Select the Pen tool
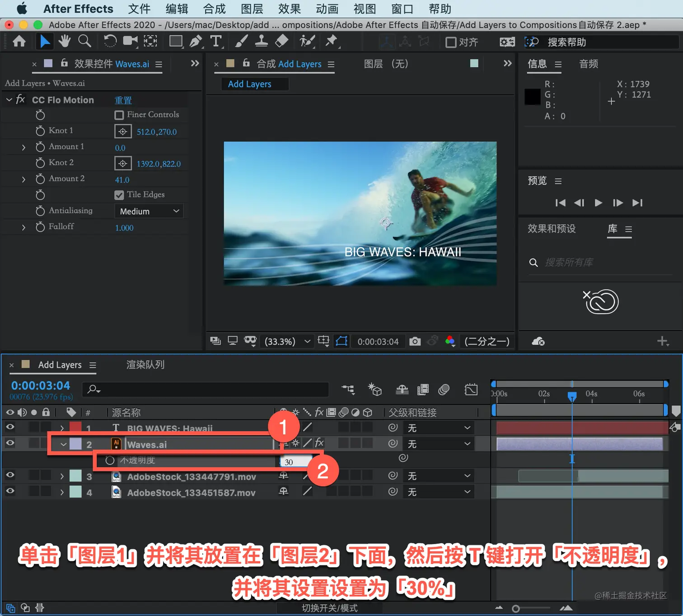Image resolution: width=683 pixels, height=616 pixels. (x=196, y=42)
